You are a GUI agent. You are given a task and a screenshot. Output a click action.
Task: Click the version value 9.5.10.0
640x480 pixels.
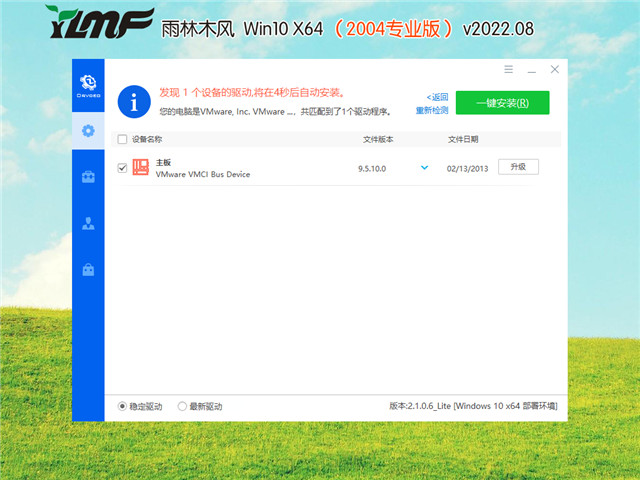372,169
